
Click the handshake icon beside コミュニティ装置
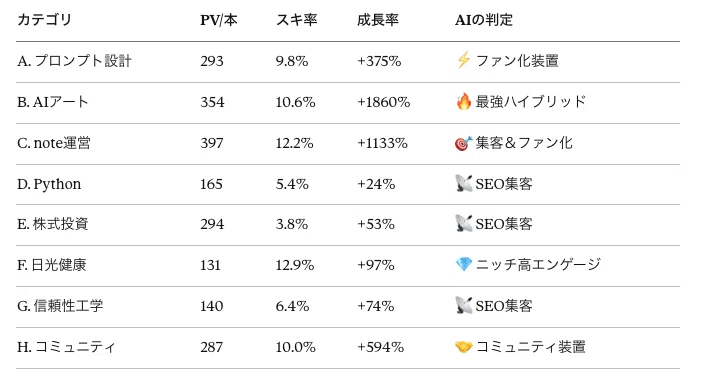pyautogui.click(x=463, y=347)
